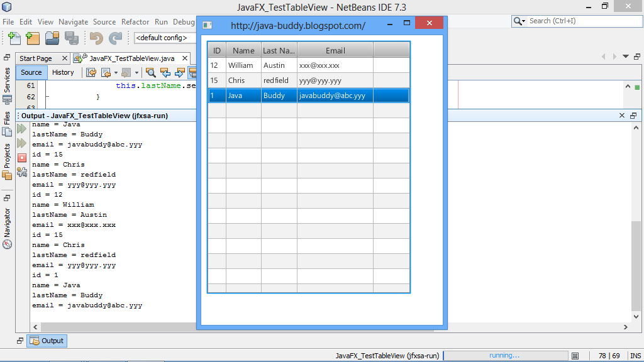Toggle Source view in editor

point(31,73)
